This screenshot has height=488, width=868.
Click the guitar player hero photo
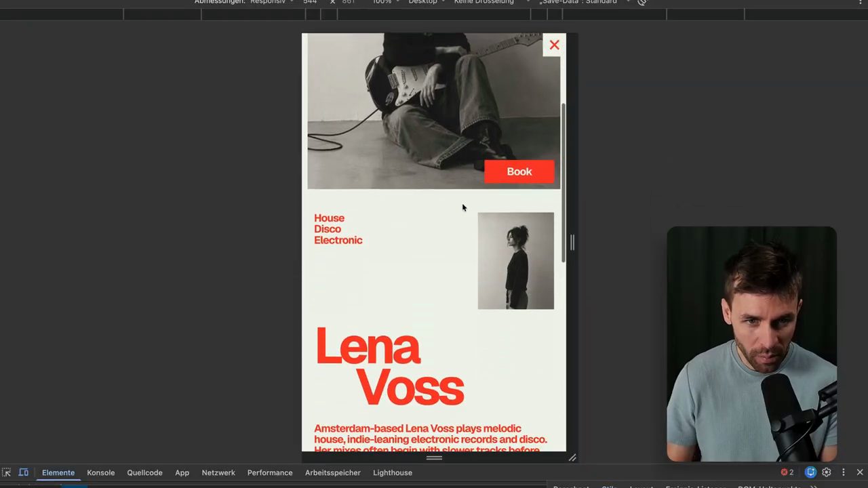434,111
